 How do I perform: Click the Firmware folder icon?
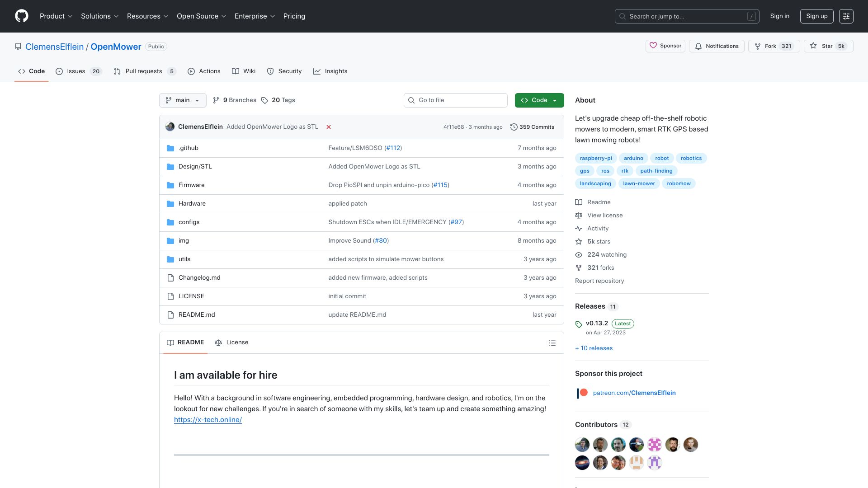pyautogui.click(x=170, y=185)
